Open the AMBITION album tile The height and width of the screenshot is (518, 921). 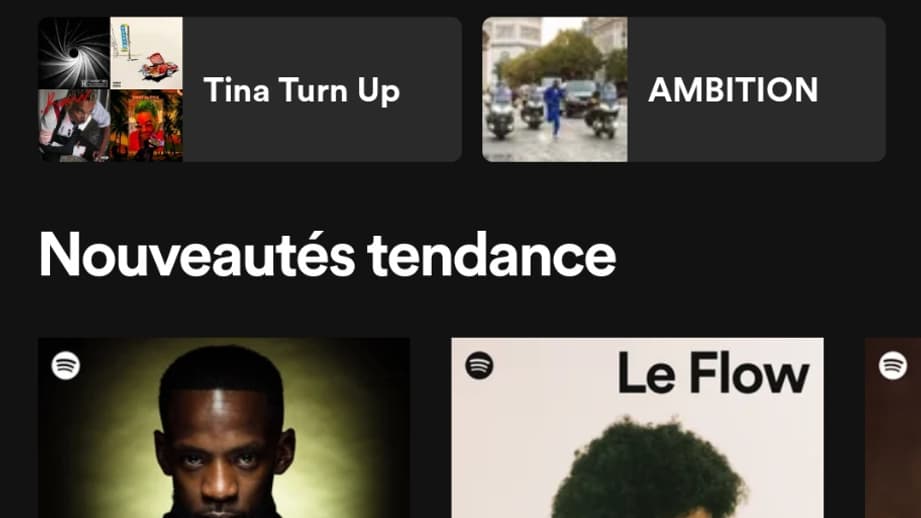(x=684, y=89)
